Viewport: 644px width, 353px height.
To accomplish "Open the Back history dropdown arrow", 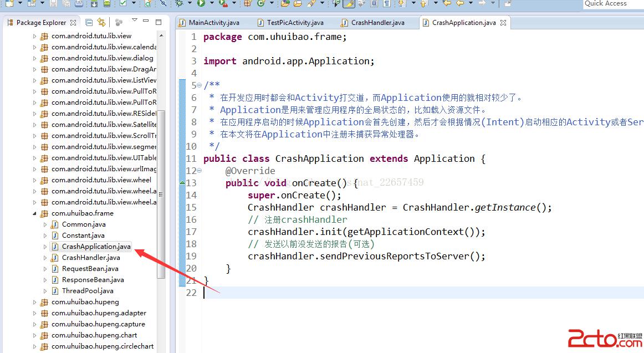I will 471,3.
